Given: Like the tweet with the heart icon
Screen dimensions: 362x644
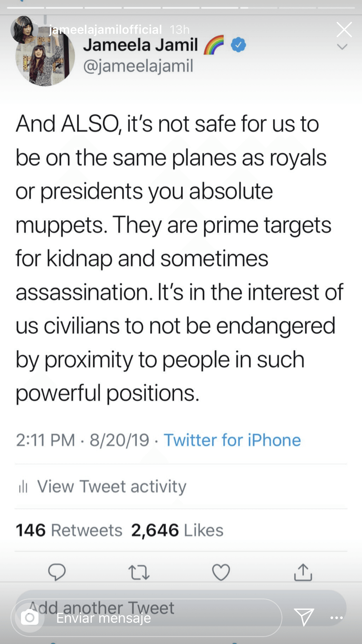Looking at the screenshot, I should (x=221, y=572).
